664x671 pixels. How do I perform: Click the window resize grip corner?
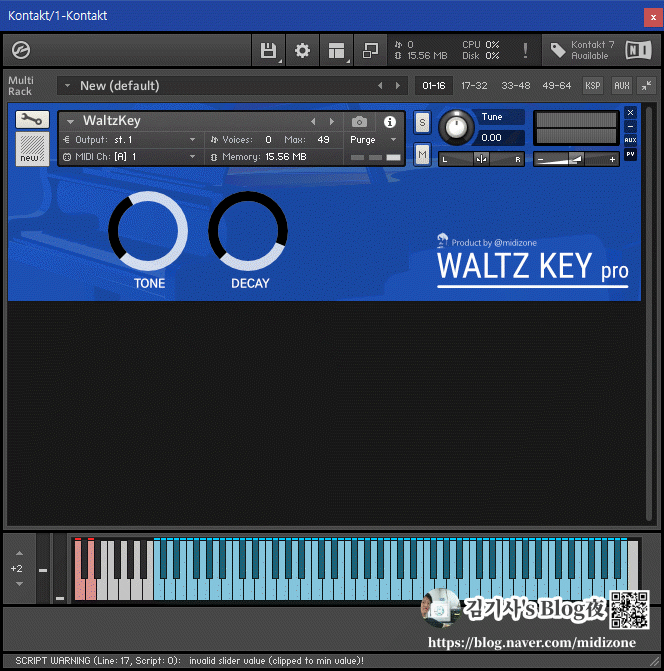(x=655, y=662)
